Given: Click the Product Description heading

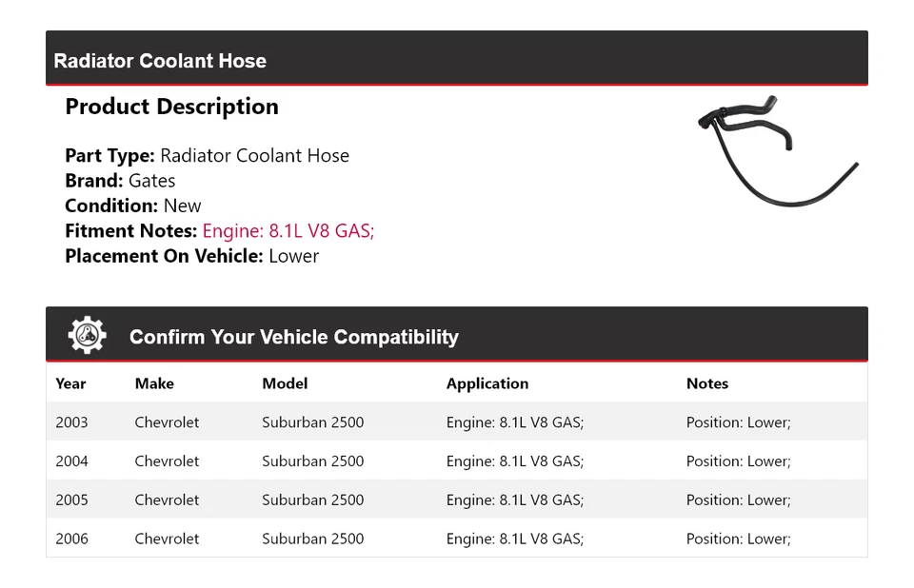Looking at the screenshot, I should coord(171,107).
